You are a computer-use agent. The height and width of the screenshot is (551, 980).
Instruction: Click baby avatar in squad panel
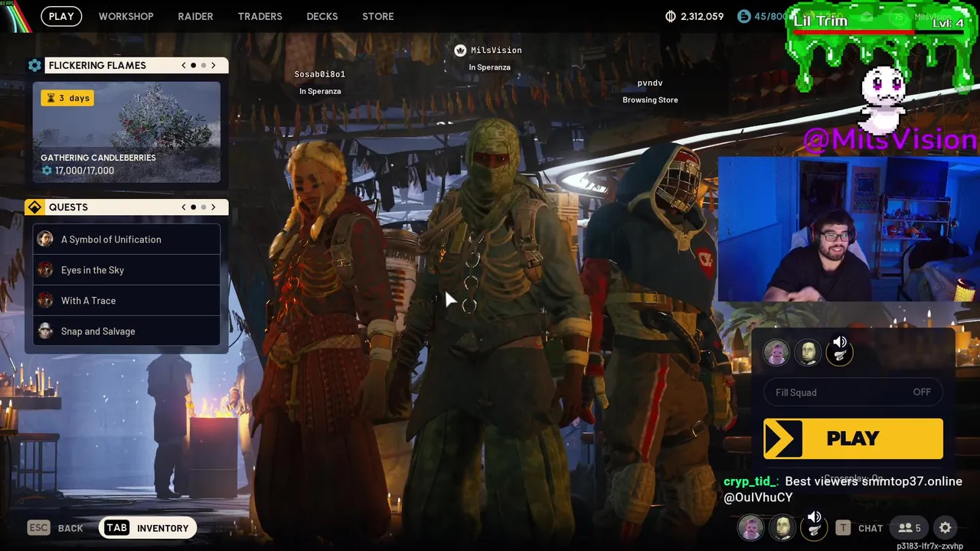[776, 353]
